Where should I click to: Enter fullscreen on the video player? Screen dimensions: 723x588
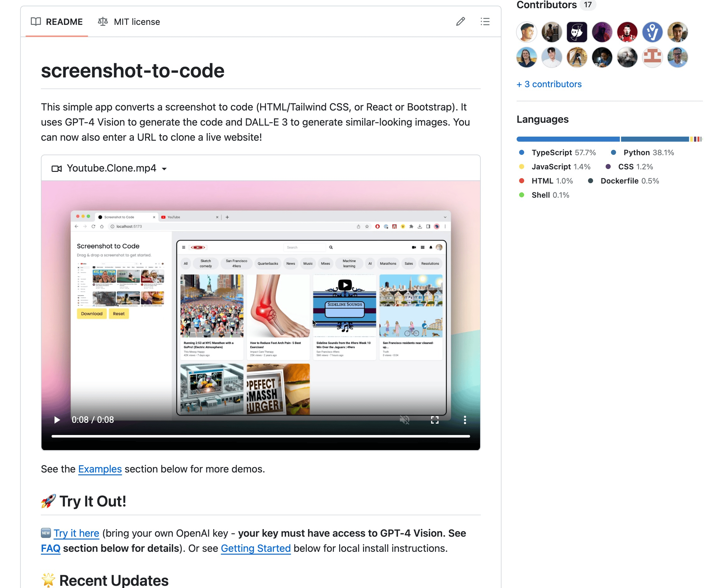[x=434, y=420]
